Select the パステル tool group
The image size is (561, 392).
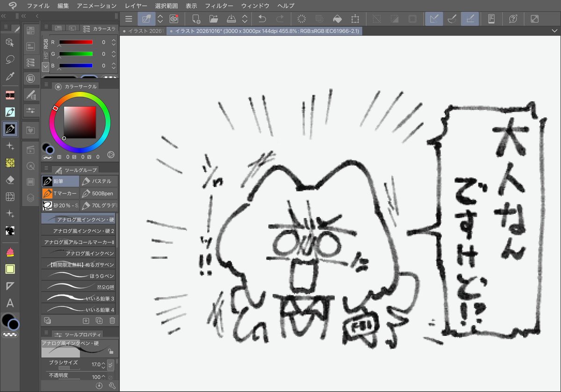[98, 181]
